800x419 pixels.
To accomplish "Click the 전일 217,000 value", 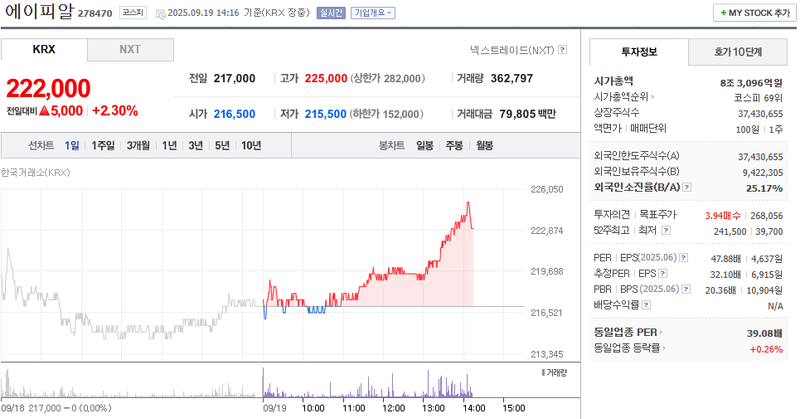I will (234, 79).
